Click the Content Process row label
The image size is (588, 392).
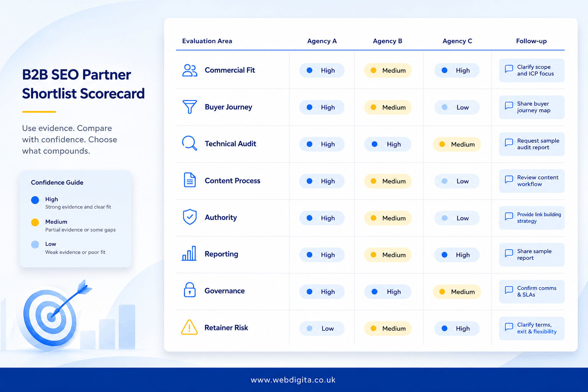232,181
